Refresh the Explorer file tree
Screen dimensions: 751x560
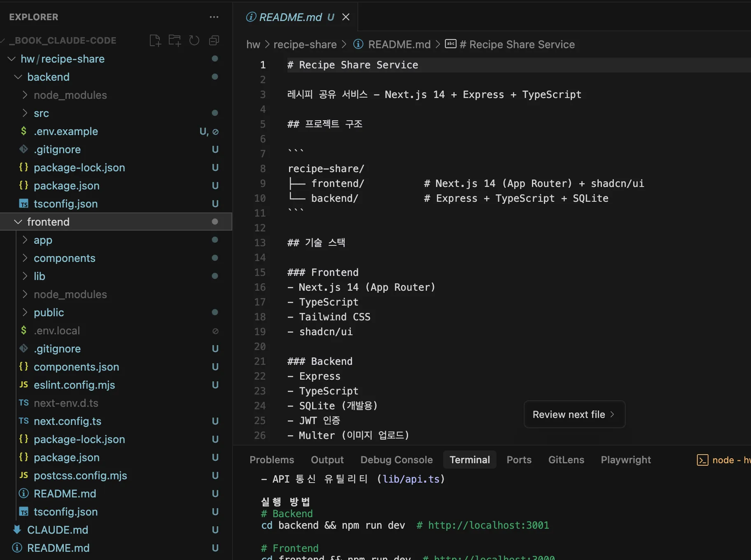coord(194,40)
